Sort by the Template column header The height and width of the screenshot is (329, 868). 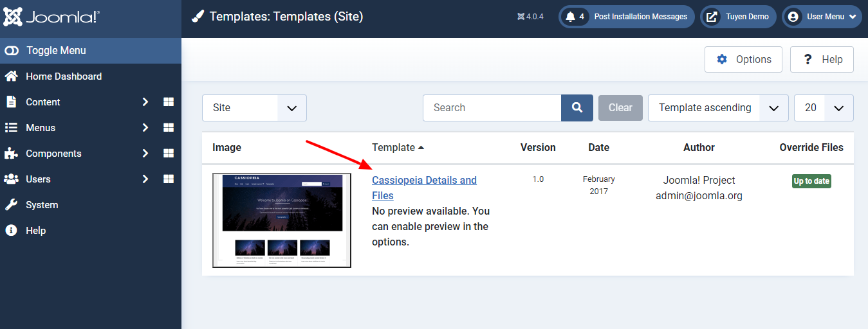click(398, 147)
